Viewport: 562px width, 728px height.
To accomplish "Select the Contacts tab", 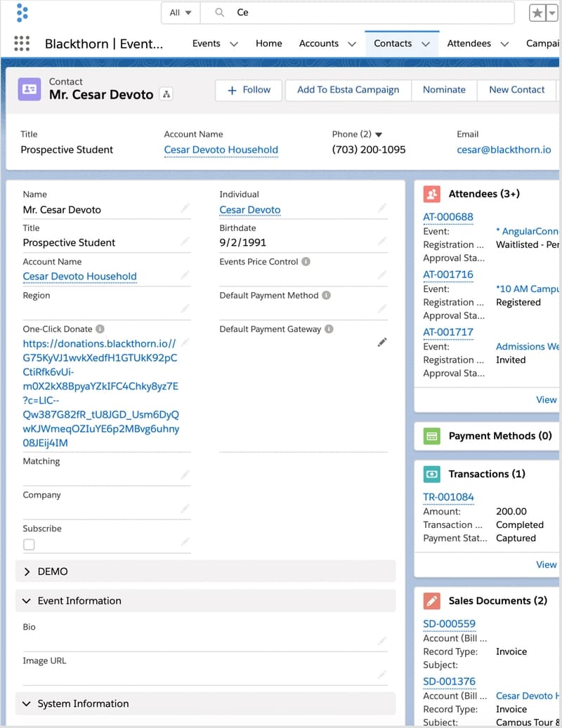I will [x=393, y=44].
